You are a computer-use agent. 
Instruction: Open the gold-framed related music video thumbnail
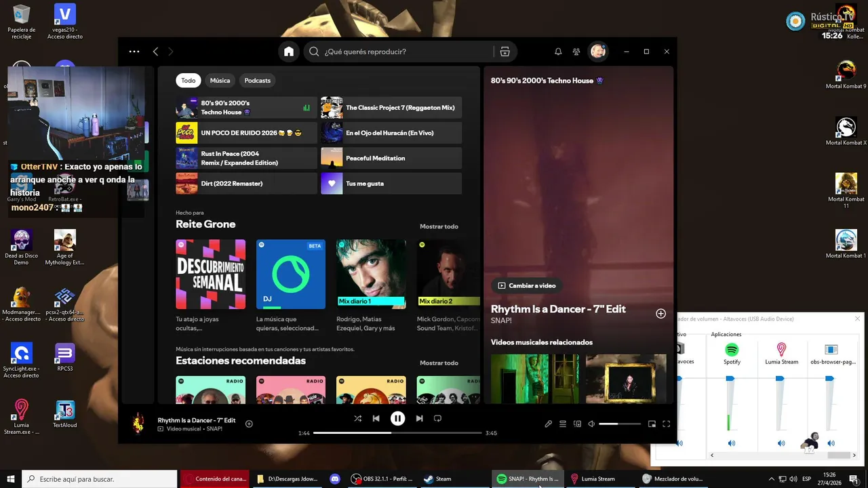click(626, 378)
